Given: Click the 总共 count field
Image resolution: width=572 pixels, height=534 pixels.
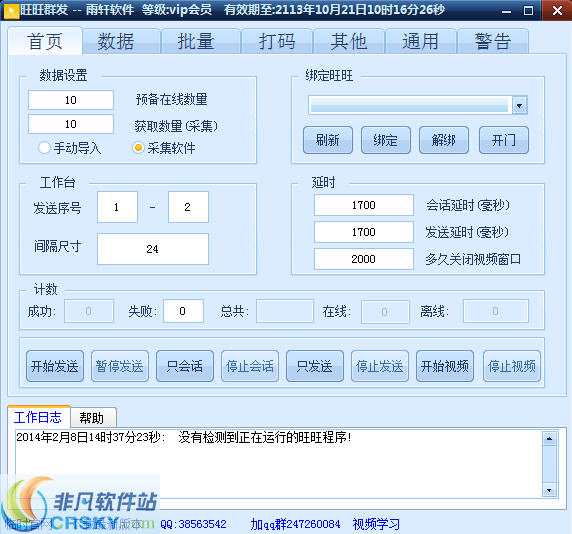Looking at the screenshot, I should click(285, 311).
